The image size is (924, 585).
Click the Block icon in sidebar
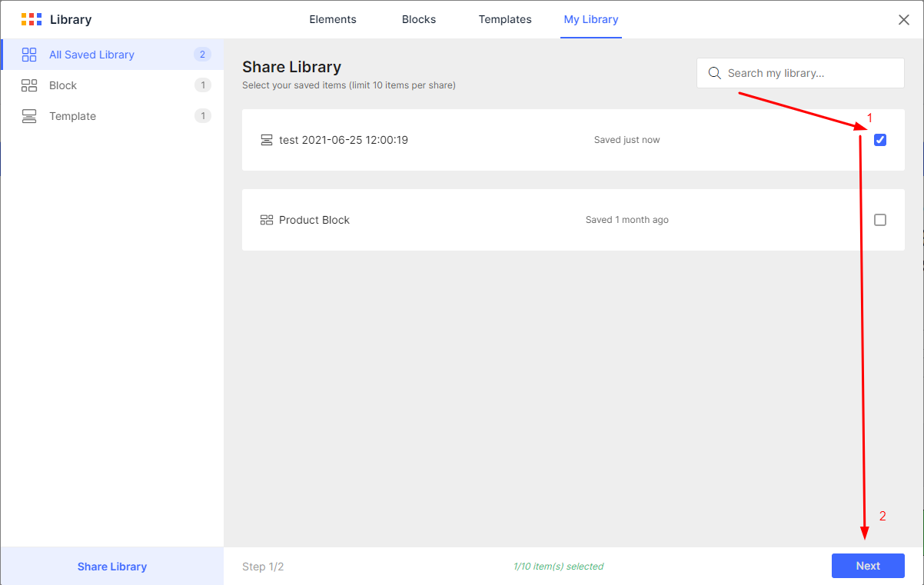point(29,85)
